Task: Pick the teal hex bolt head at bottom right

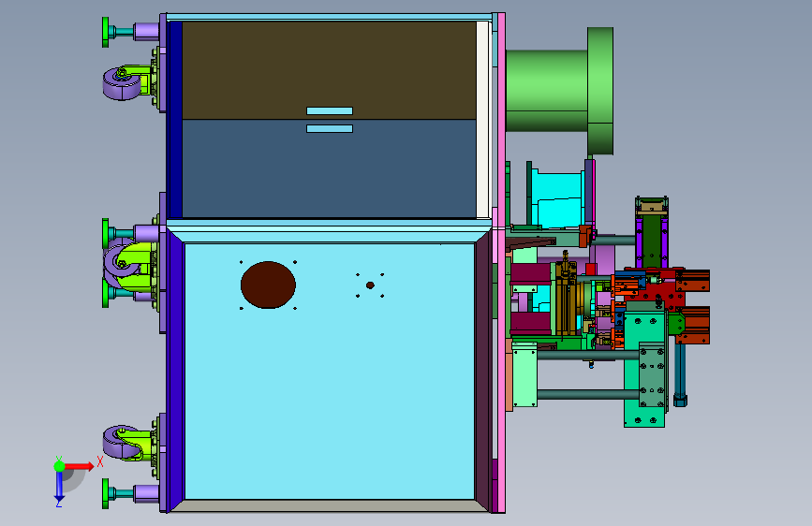Action: tap(681, 401)
